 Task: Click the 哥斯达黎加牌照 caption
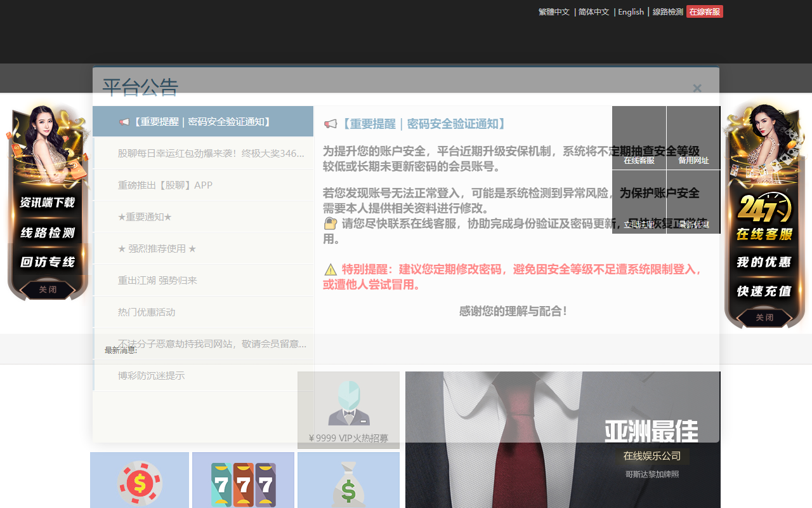[x=652, y=474]
